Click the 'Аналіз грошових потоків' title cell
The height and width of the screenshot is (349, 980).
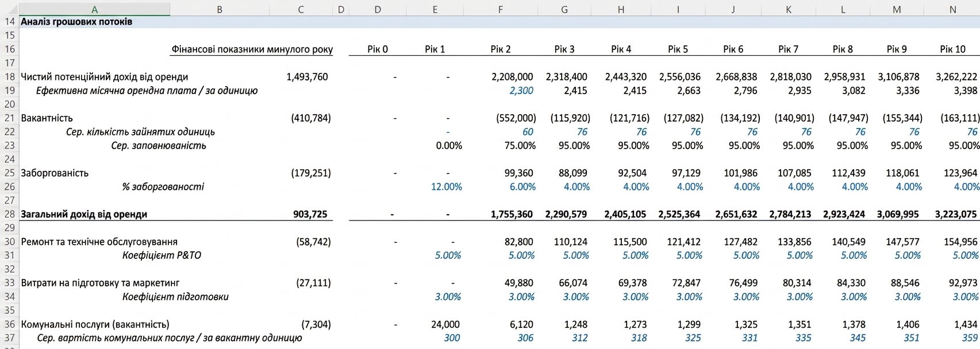76,22
